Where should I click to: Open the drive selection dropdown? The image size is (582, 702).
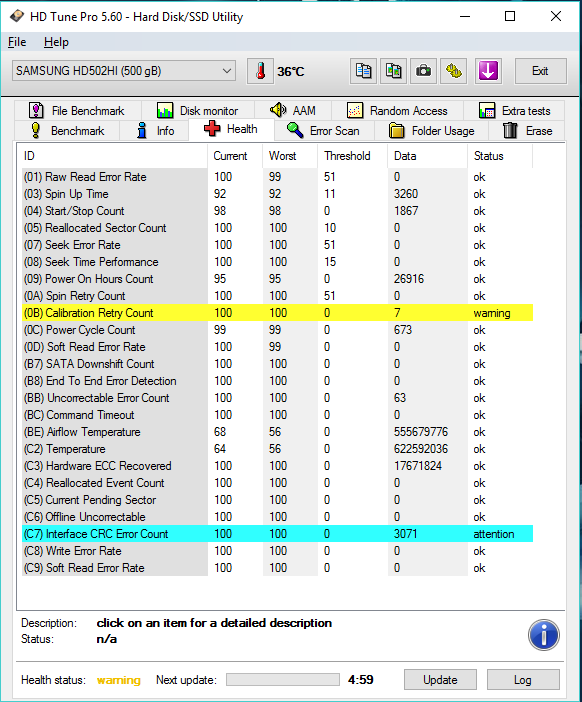pos(124,71)
